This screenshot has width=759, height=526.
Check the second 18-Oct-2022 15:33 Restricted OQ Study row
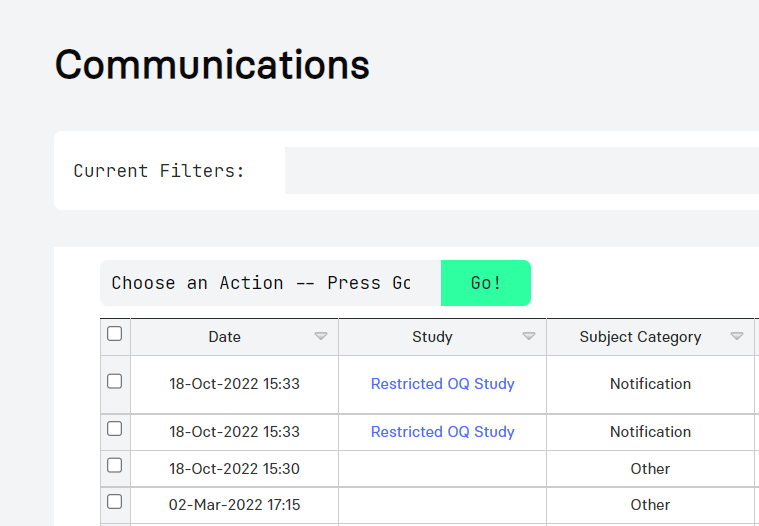(x=114, y=429)
